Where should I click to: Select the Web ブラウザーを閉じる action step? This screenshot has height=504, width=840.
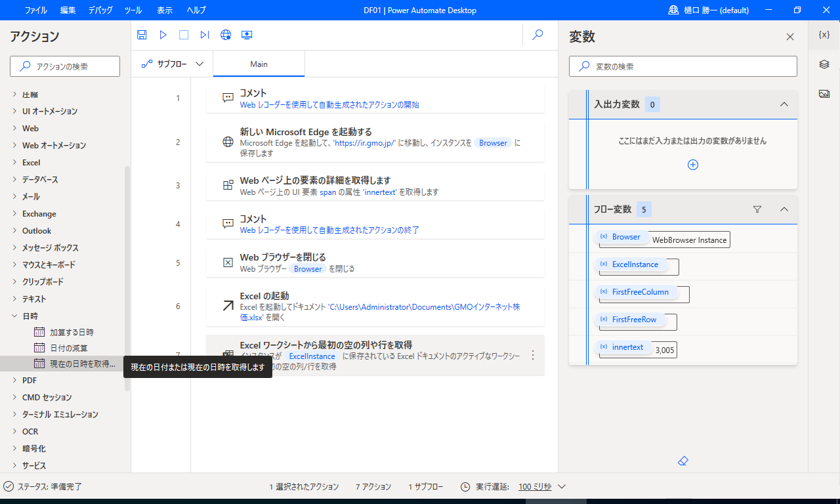click(375, 262)
